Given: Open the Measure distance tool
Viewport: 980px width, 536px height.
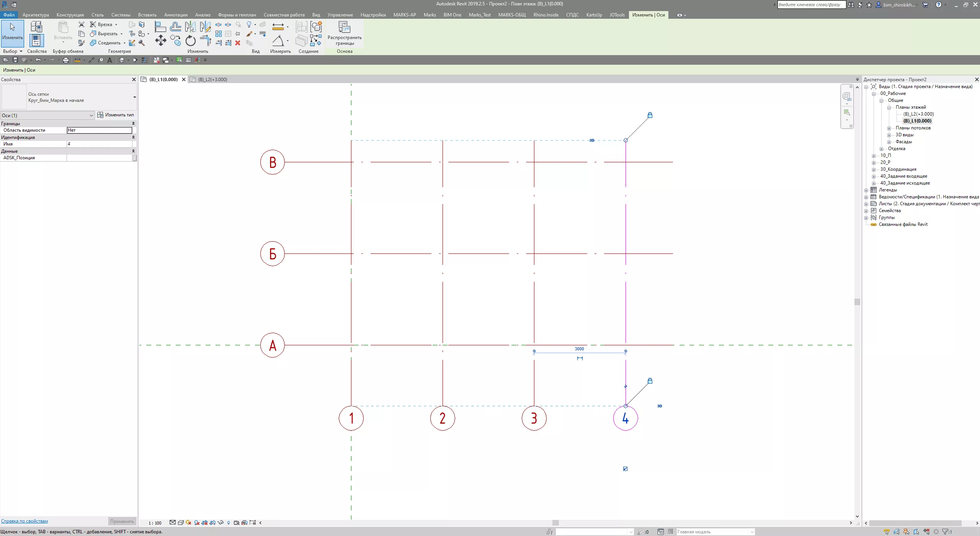Looking at the screenshot, I should pos(278,27).
